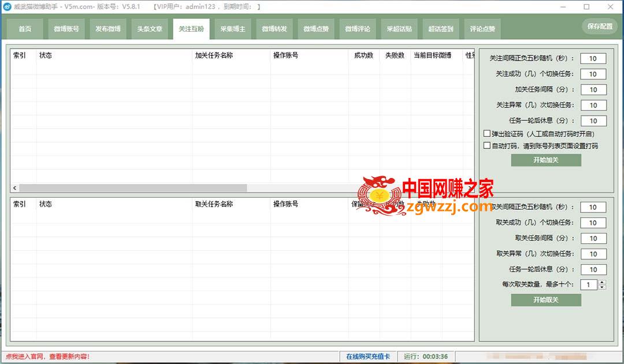624x364 pixels.
Task: Go to the 发布微博 tab
Action: pyautogui.click(x=108, y=29)
